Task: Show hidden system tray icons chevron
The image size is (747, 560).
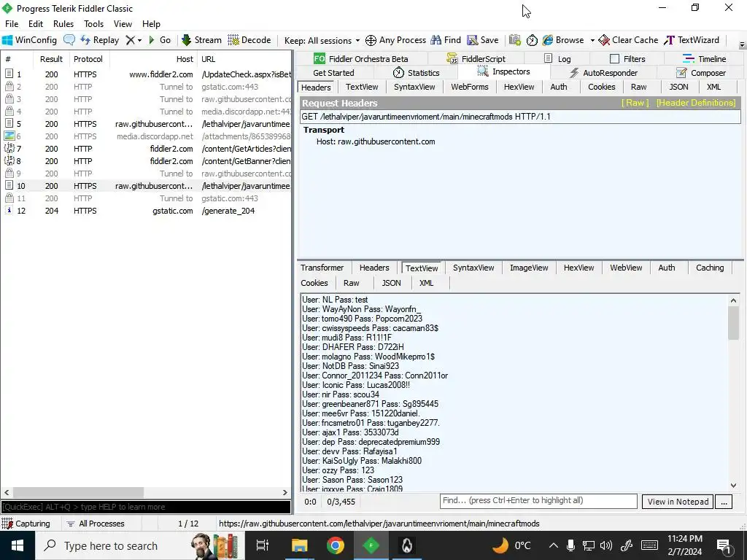Action: [x=553, y=545]
